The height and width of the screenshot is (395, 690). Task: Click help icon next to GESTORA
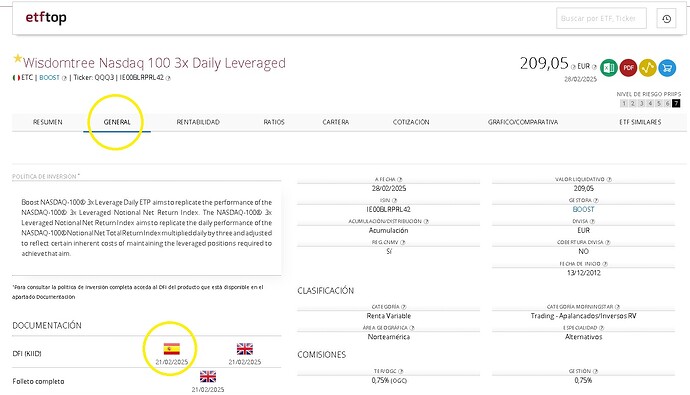596,201
